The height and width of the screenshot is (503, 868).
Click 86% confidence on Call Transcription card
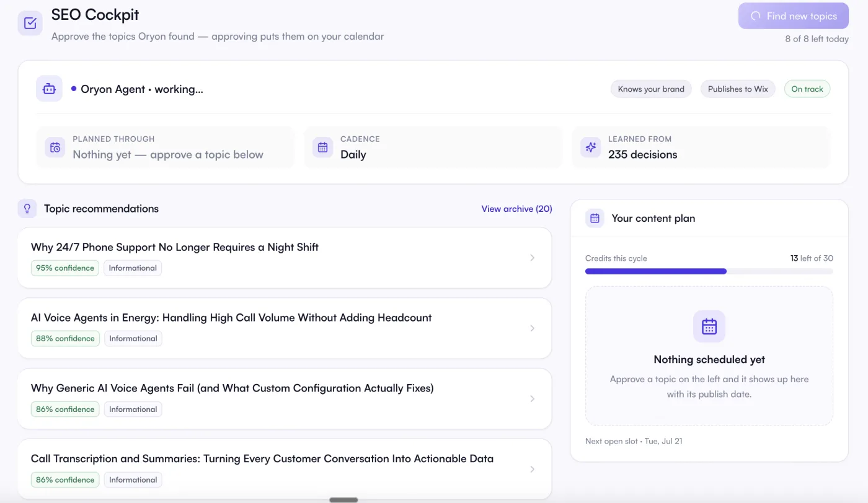point(65,480)
